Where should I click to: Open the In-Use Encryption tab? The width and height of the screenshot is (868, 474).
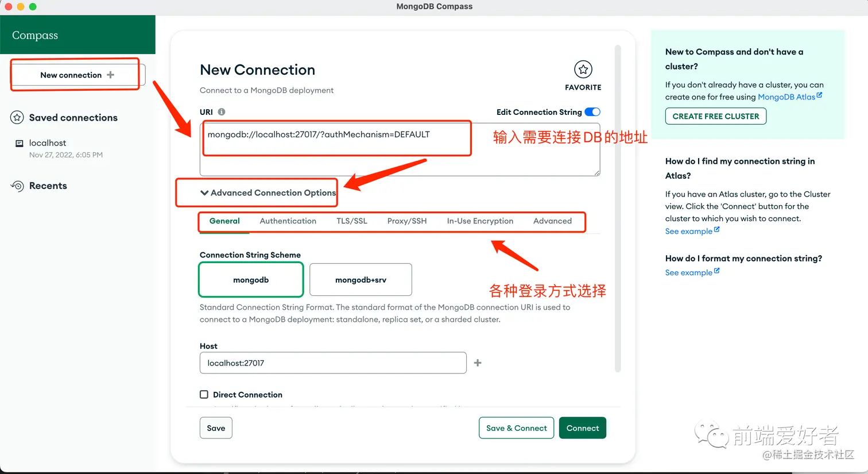[480, 221]
